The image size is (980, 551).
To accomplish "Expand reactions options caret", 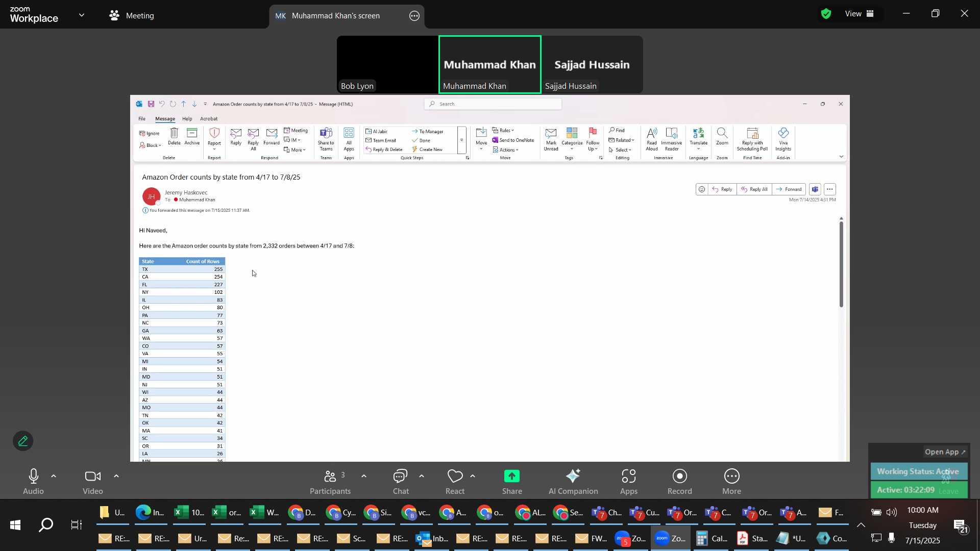I will click(473, 477).
